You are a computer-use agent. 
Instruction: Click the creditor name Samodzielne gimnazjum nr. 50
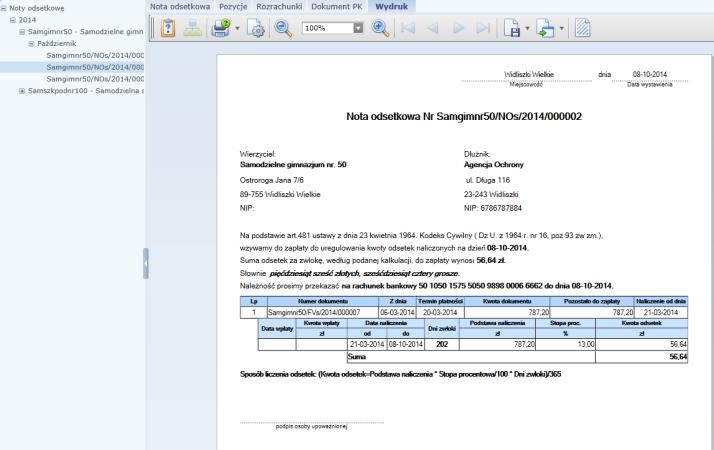[x=293, y=165]
